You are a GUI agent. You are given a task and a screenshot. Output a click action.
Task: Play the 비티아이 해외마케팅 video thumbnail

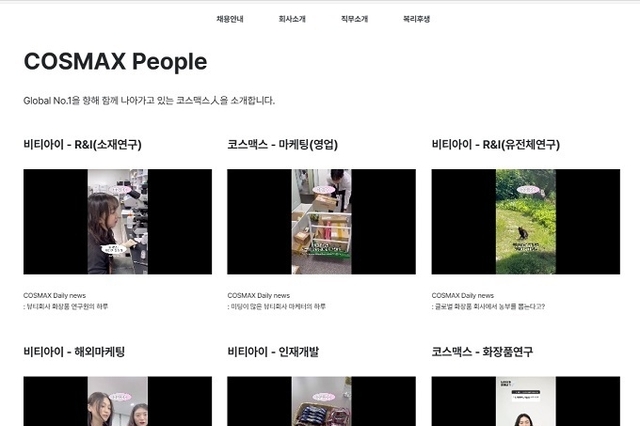click(x=118, y=401)
